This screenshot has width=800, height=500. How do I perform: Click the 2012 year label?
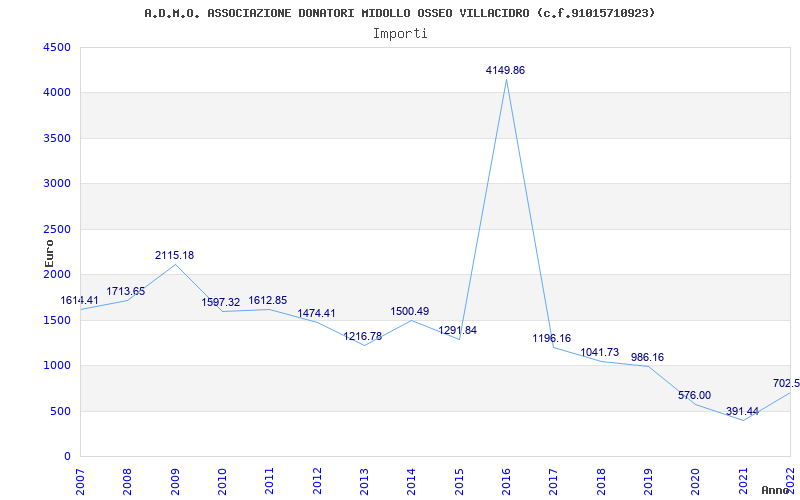click(x=317, y=481)
